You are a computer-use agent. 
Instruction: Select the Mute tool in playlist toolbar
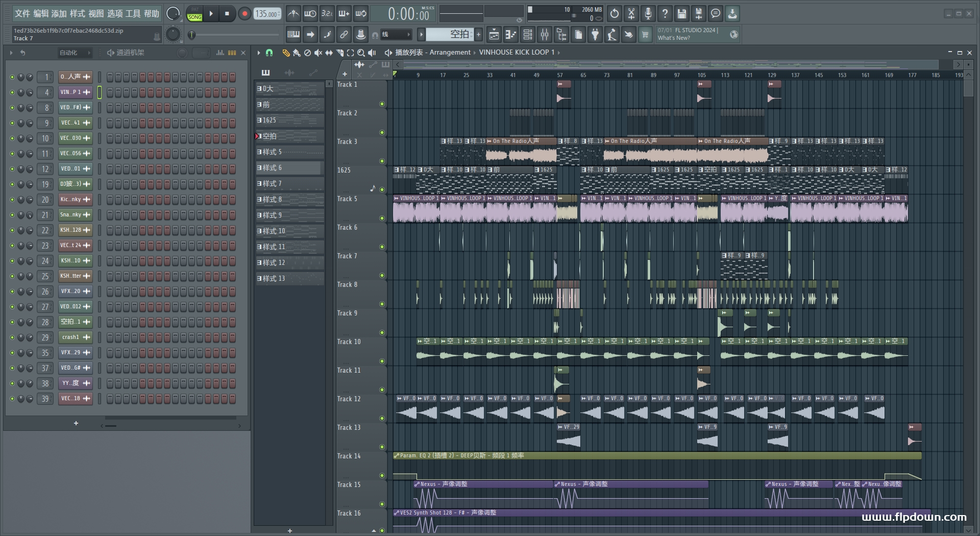tap(318, 53)
